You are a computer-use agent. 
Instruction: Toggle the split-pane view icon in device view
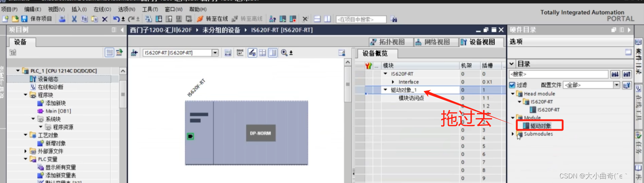273,53
